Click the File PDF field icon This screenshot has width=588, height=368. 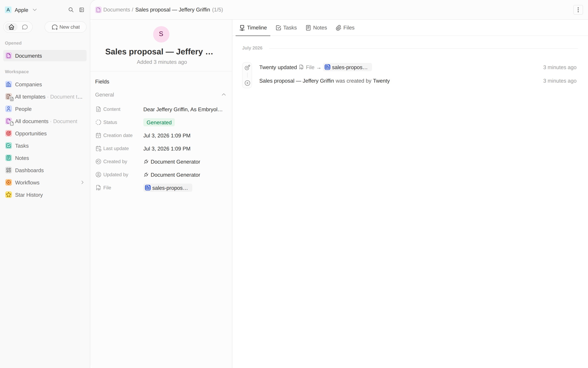click(98, 188)
